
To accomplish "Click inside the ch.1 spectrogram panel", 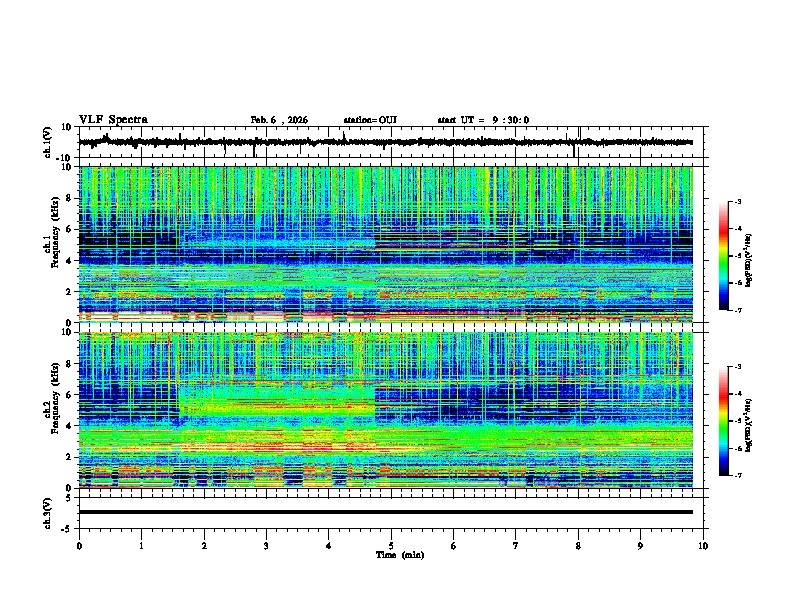I will coord(385,244).
